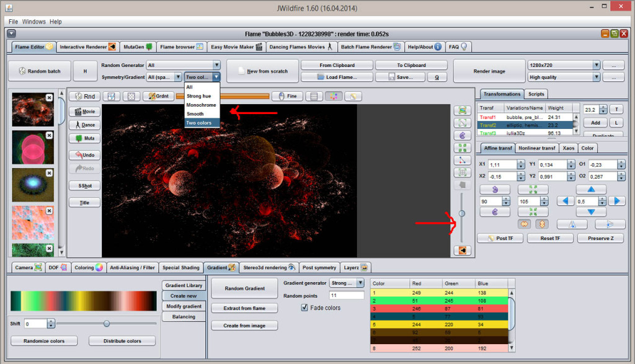Image resolution: width=635 pixels, height=364 pixels.
Task: Toggle the grid overlay button
Action: 314,96
